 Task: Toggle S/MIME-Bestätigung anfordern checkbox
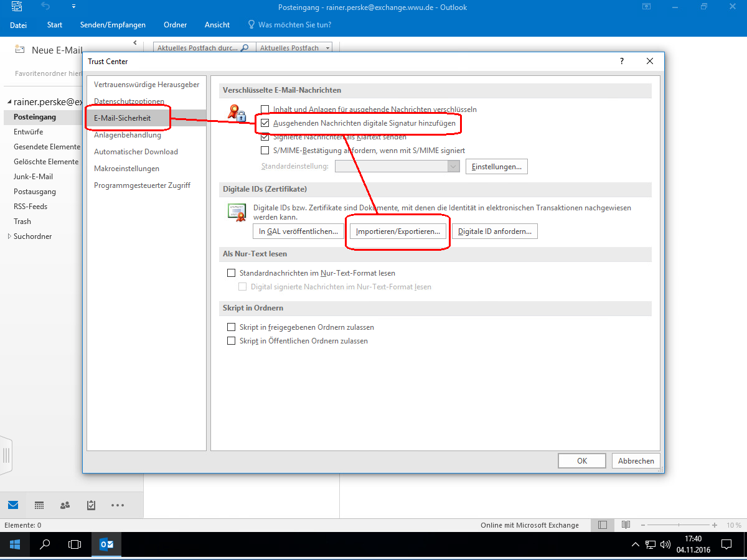pyautogui.click(x=265, y=151)
